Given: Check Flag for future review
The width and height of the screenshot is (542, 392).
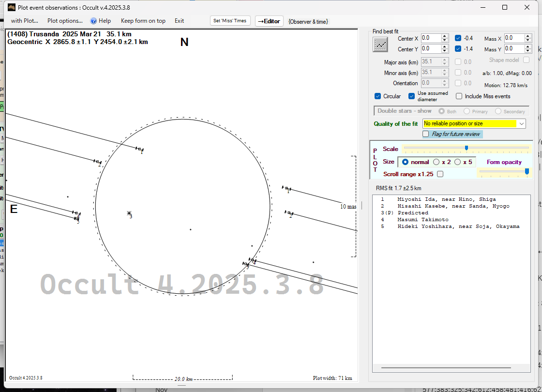Looking at the screenshot, I should [x=426, y=134].
